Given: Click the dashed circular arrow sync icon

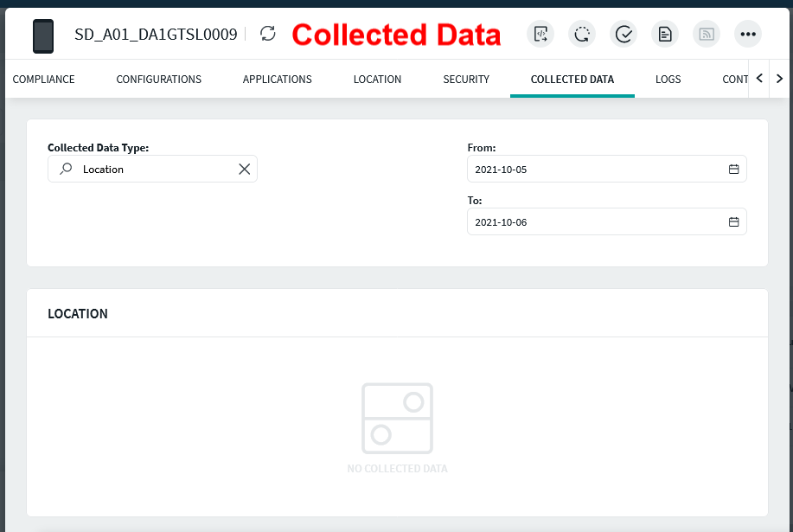Looking at the screenshot, I should [x=582, y=35].
